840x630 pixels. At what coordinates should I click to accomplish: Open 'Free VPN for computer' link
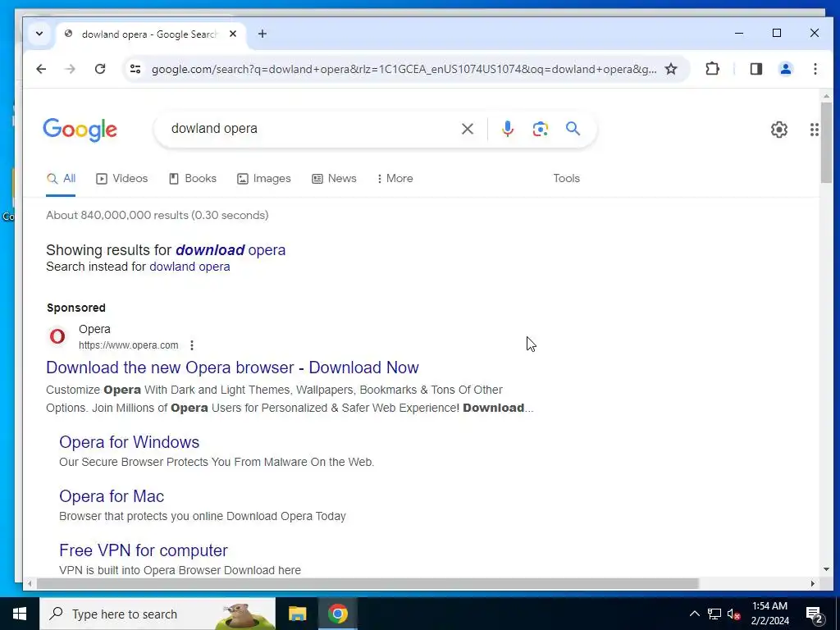pyautogui.click(x=143, y=550)
